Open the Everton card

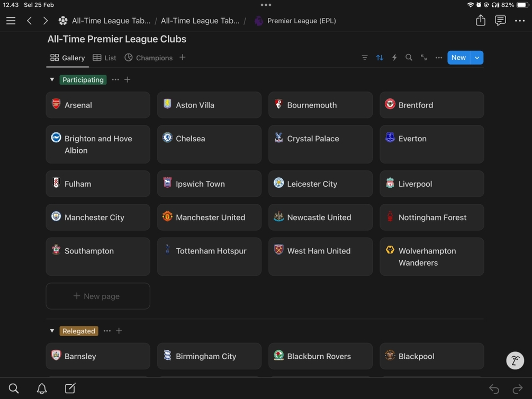point(431,144)
